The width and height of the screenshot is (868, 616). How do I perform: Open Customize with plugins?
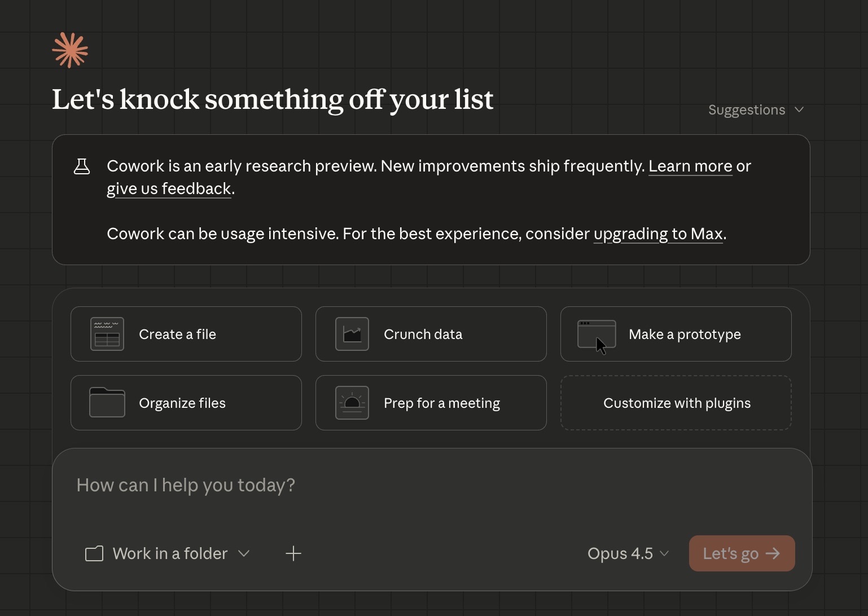(676, 403)
